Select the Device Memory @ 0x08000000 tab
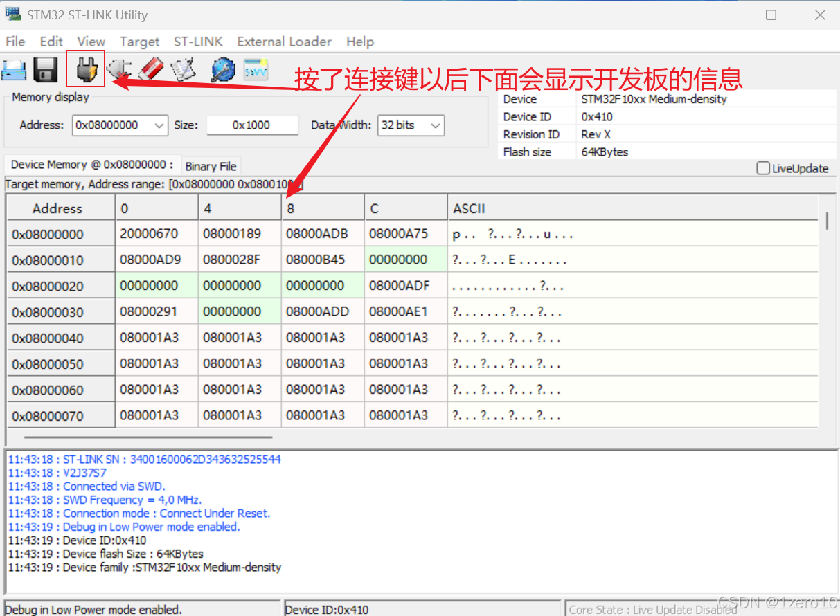Viewport: 840px width, 616px height. click(x=92, y=165)
